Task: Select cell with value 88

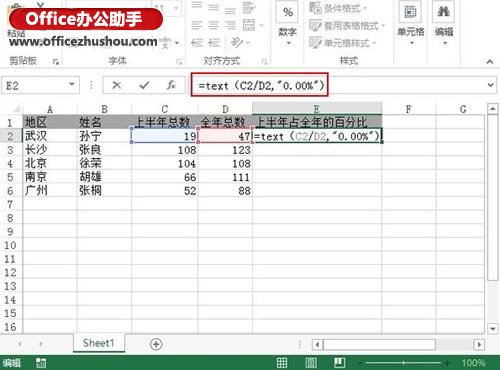Action: (x=225, y=191)
